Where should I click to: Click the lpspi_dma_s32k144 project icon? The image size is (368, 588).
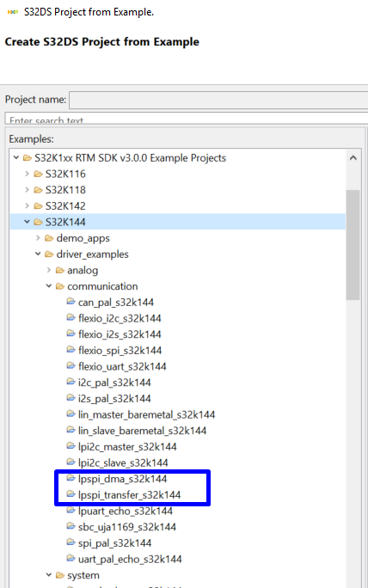(x=71, y=478)
